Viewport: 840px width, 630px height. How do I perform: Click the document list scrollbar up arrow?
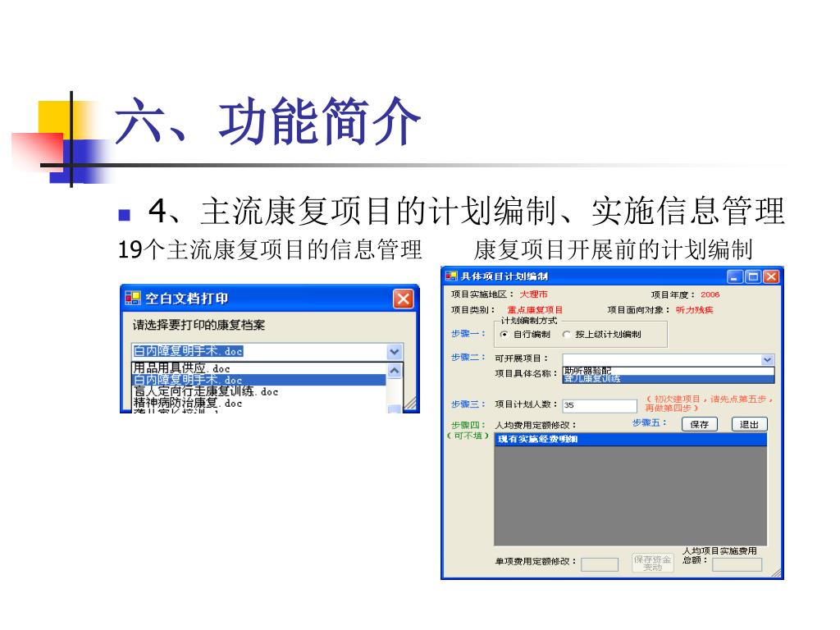(395, 371)
